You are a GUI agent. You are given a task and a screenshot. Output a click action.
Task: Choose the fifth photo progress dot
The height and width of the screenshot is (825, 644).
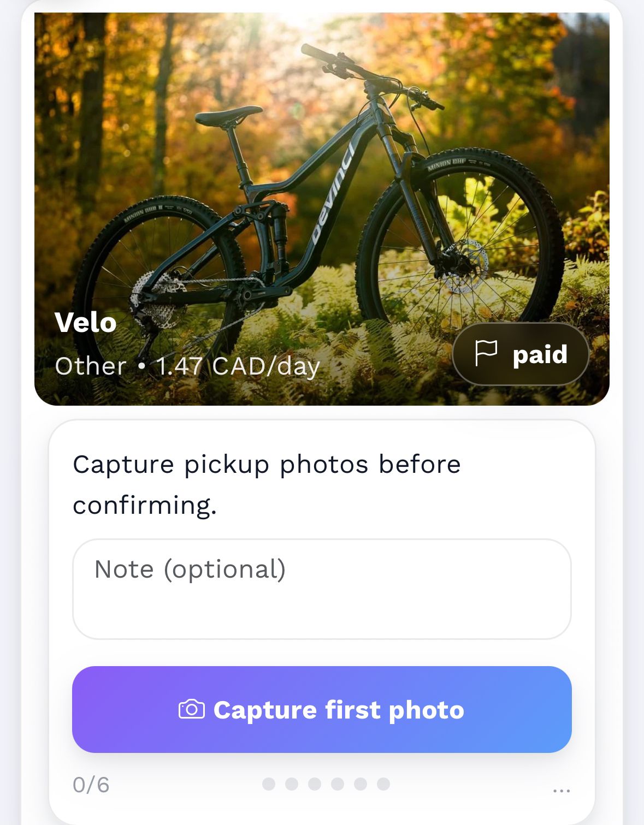(x=361, y=784)
